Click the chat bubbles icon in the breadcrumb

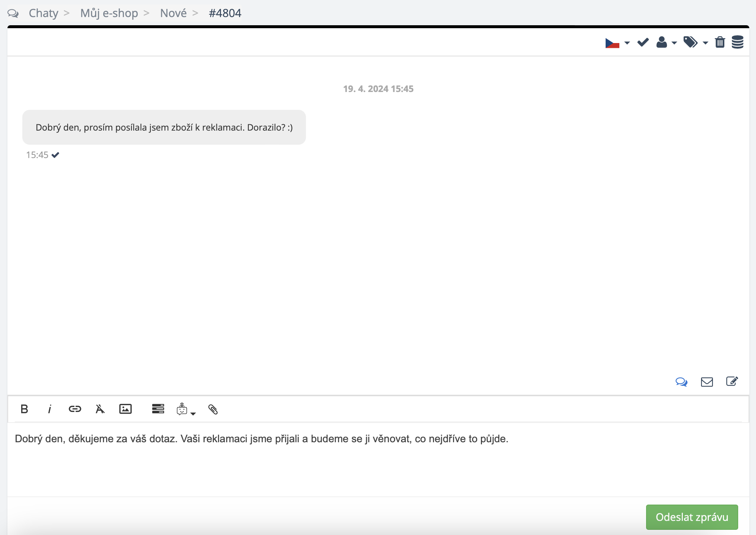[13, 13]
